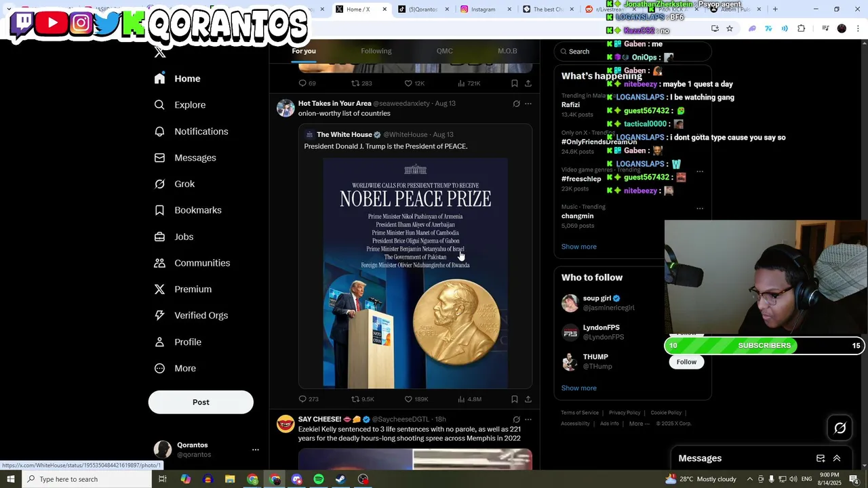Click the Search field on X

click(x=633, y=52)
